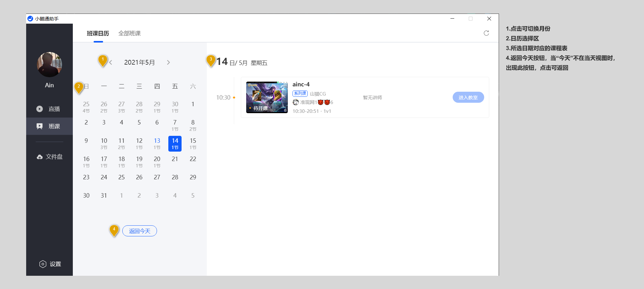Choose the highlighted date May 14
The width and height of the screenshot is (644, 289).
pos(175,143)
